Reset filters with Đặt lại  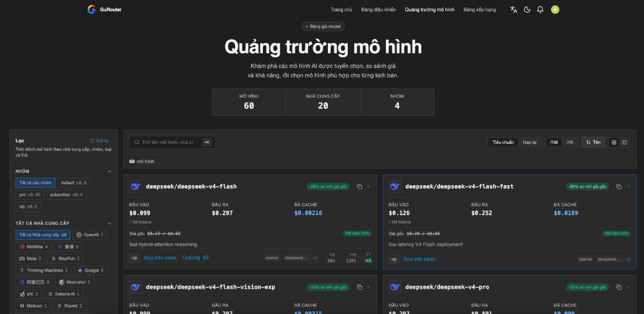coord(99,141)
